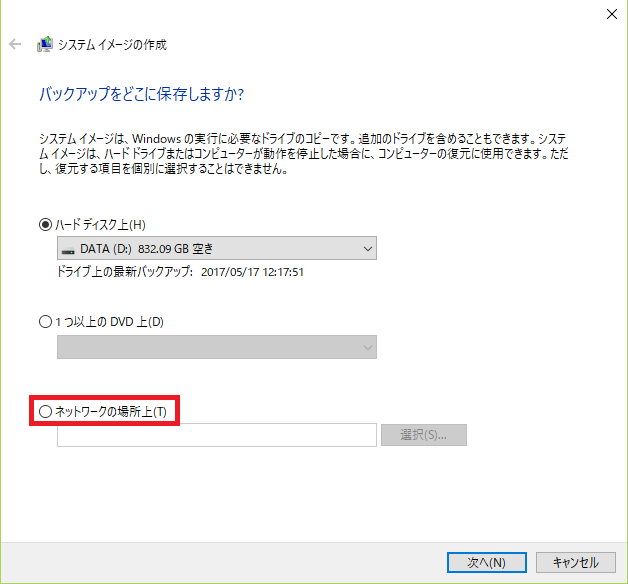This screenshot has height=584, width=628.
Task: Click the 2017/05/17 12:17:51 backup timestamp
Action: [252, 272]
